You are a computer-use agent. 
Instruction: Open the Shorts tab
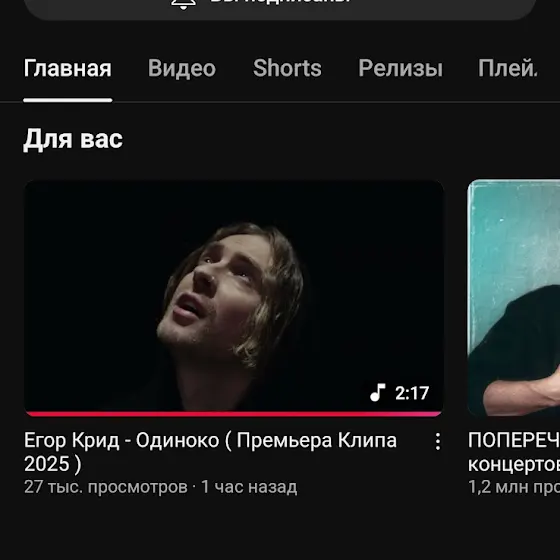287,68
